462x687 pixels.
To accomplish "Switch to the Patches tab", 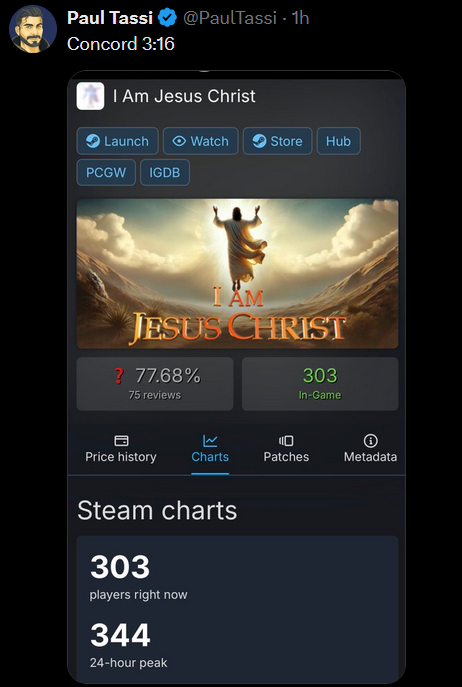I will pyautogui.click(x=286, y=449).
